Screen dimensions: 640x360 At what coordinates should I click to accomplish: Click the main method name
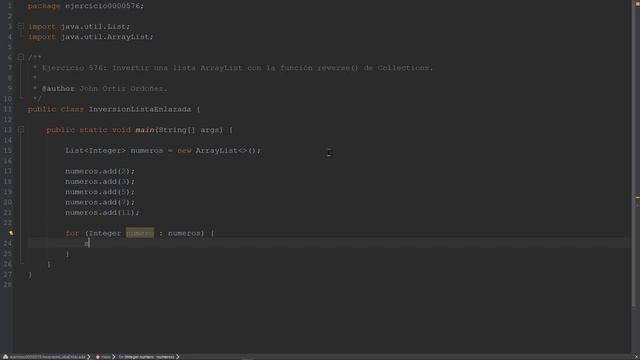[144, 130]
